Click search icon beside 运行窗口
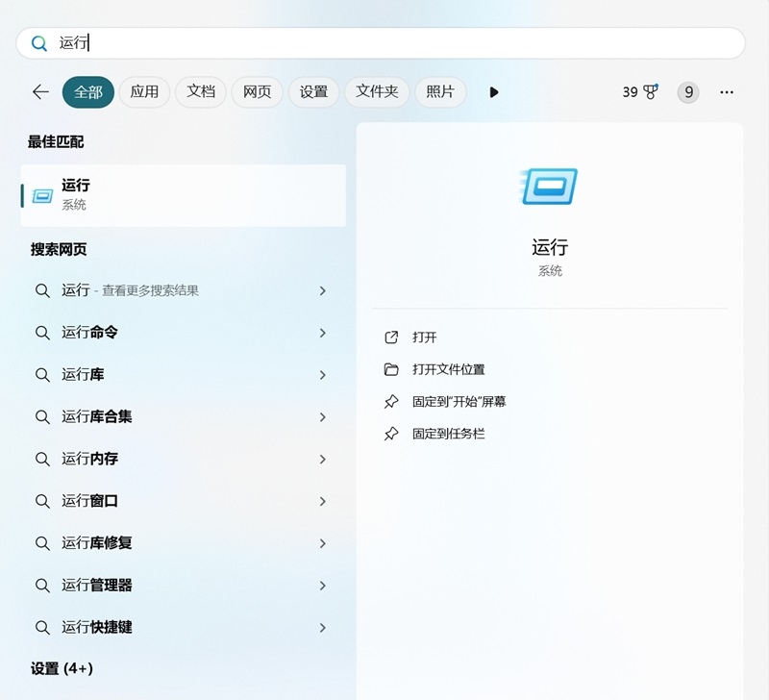This screenshot has width=769, height=700. (x=42, y=501)
